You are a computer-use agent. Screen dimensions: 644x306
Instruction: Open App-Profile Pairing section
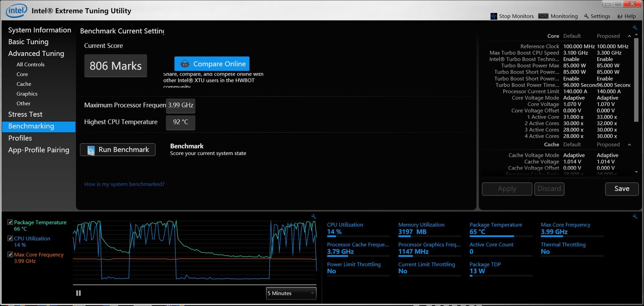39,150
